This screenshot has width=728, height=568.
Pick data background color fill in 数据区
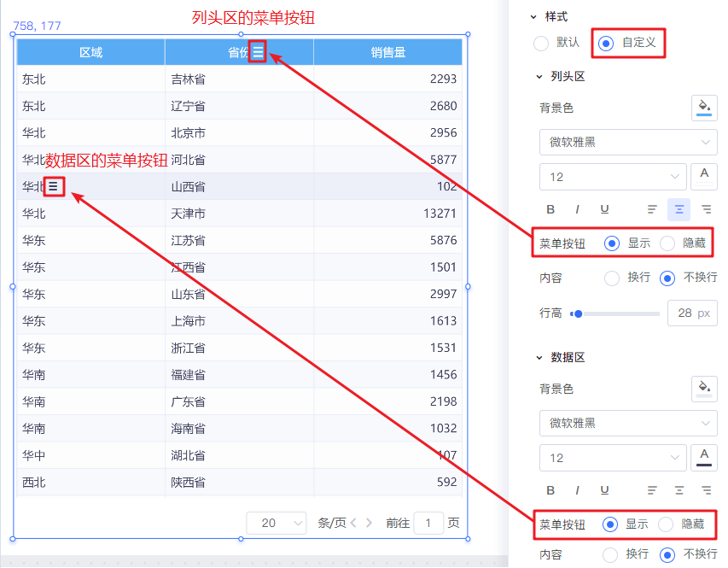coord(704,389)
